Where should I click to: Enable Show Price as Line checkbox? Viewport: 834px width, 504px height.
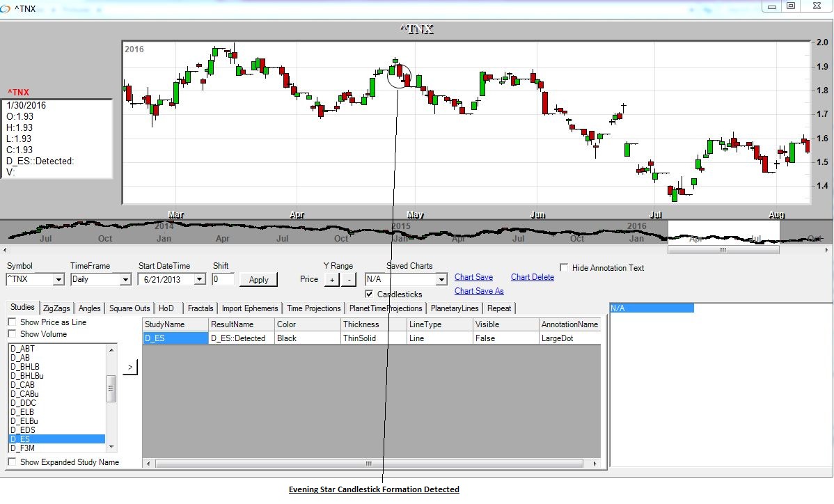coord(13,322)
